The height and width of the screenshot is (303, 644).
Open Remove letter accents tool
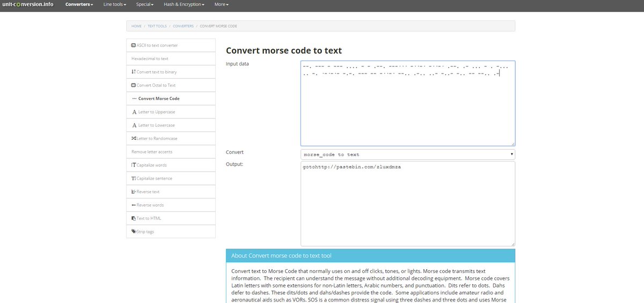click(x=171, y=152)
